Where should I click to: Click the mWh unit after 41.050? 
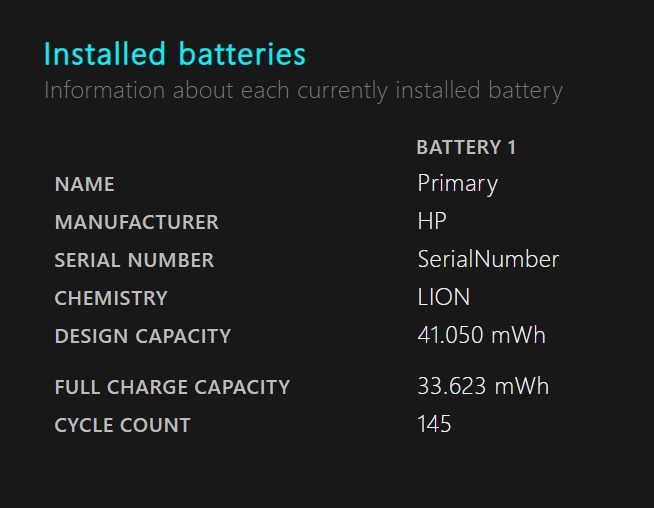coord(518,336)
